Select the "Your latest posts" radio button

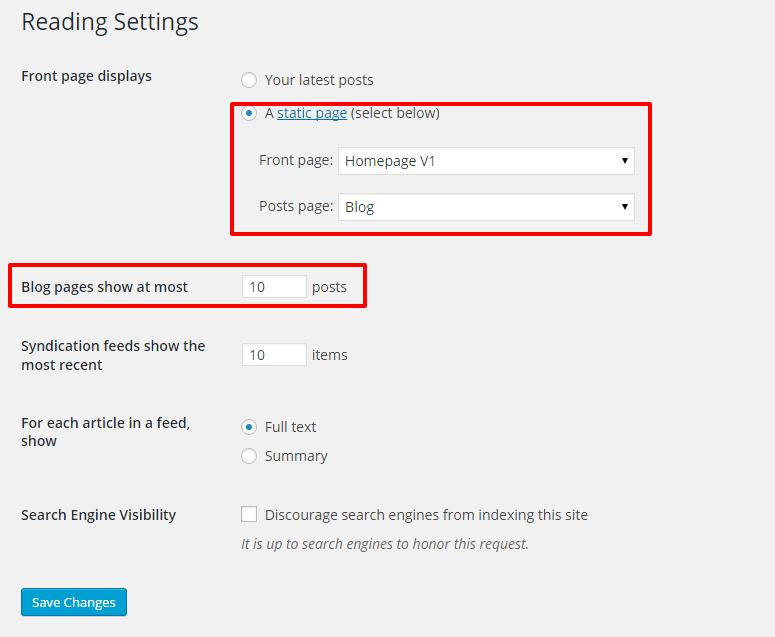coord(249,80)
